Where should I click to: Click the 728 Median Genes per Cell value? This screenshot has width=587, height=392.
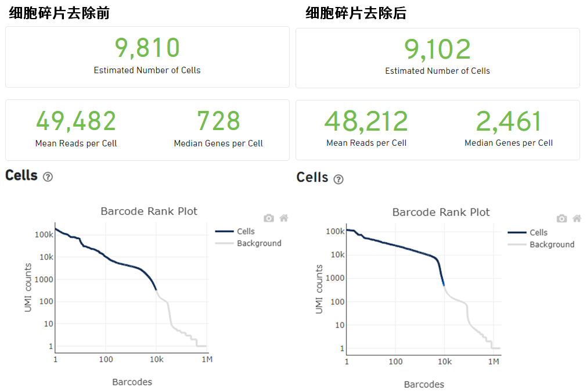[x=218, y=121]
